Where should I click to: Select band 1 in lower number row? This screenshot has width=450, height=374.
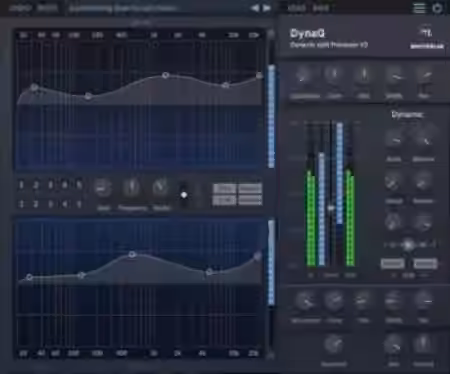coord(21,204)
